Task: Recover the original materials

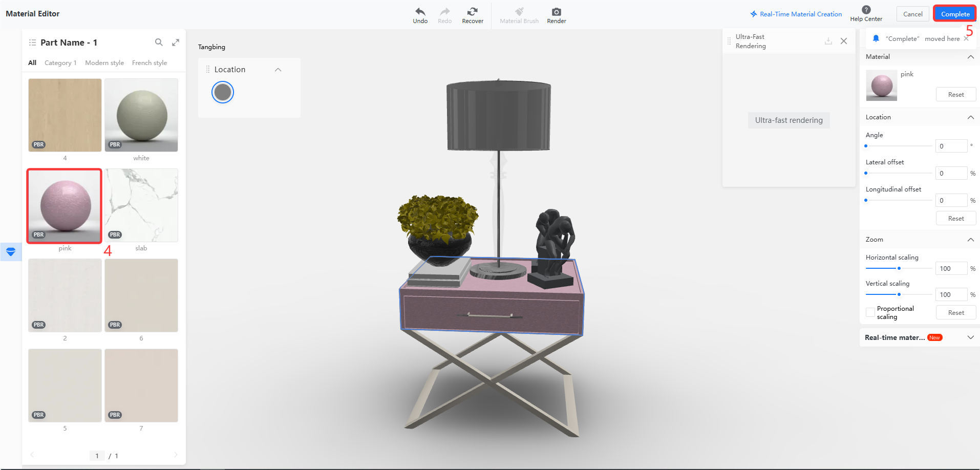Action: (472, 15)
